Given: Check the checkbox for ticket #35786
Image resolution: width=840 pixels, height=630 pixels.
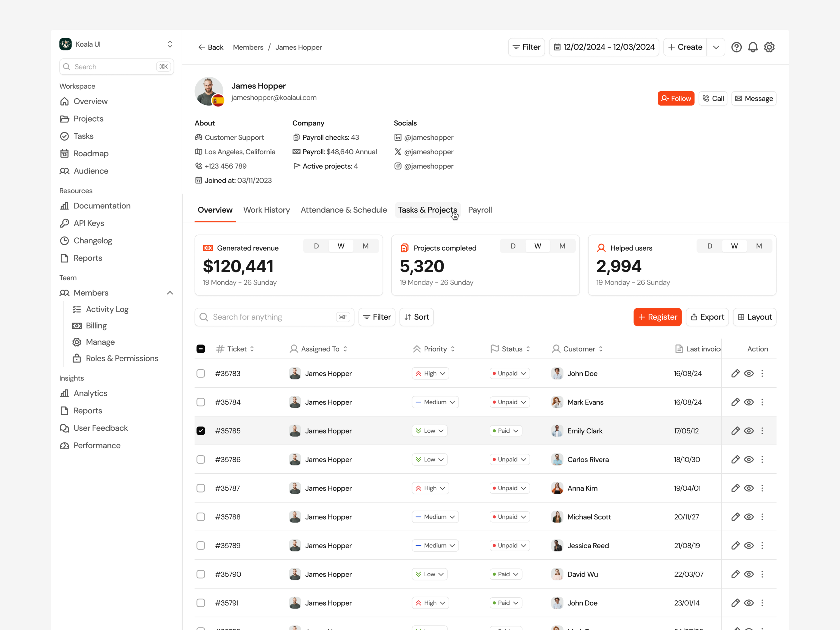Looking at the screenshot, I should (x=200, y=459).
